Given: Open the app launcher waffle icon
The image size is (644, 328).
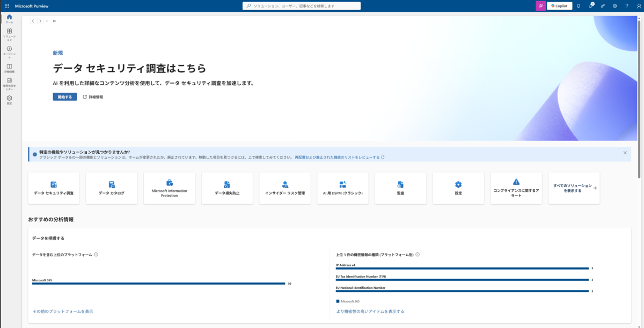Looking at the screenshot, I should pos(6,6).
